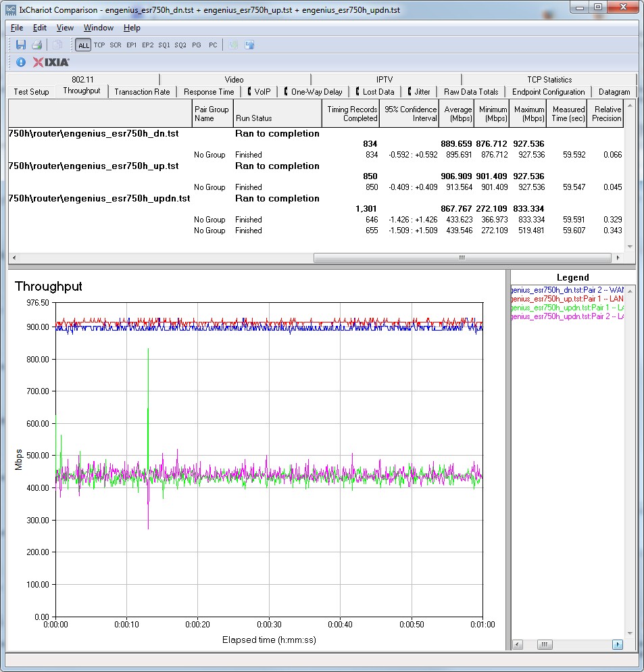The height and width of the screenshot is (672, 644).
Task: Switch to the Raw Data Totals tab
Action: [471, 92]
